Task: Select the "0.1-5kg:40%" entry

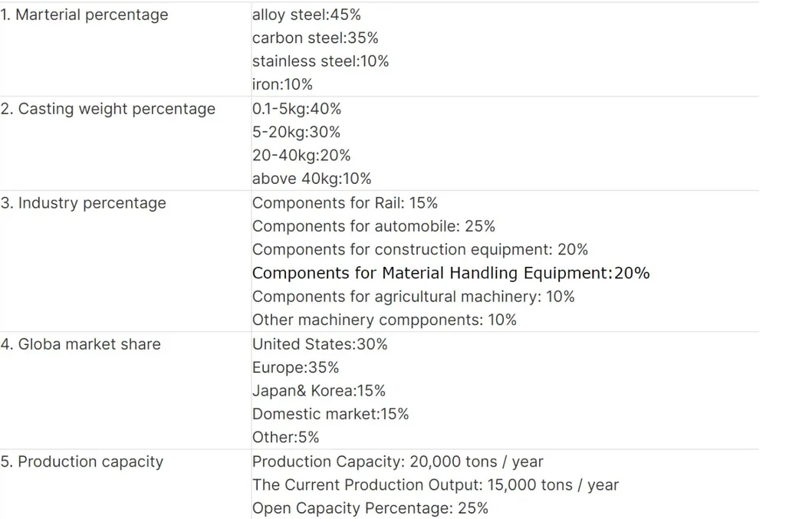Action: point(296,109)
